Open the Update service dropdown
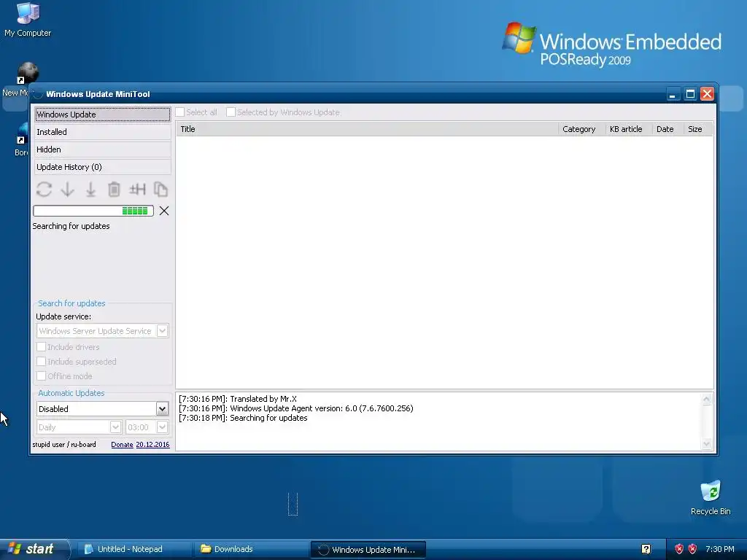Viewport: 747px width, 560px height. [x=102, y=331]
